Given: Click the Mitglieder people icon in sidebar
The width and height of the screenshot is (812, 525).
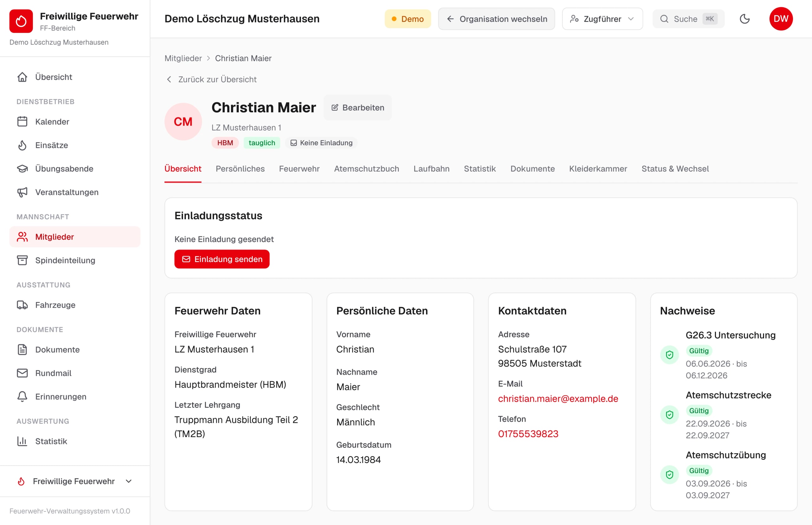Looking at the screenshot, I should (22, 237).
